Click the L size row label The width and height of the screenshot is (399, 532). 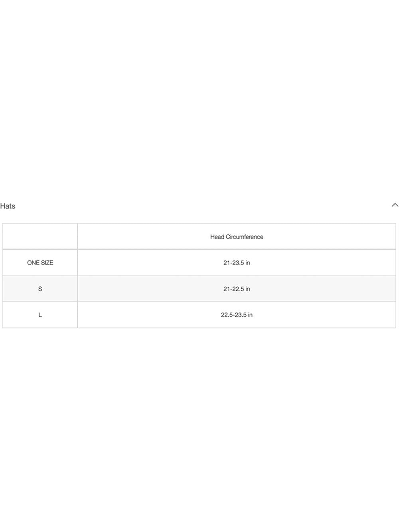40,315
